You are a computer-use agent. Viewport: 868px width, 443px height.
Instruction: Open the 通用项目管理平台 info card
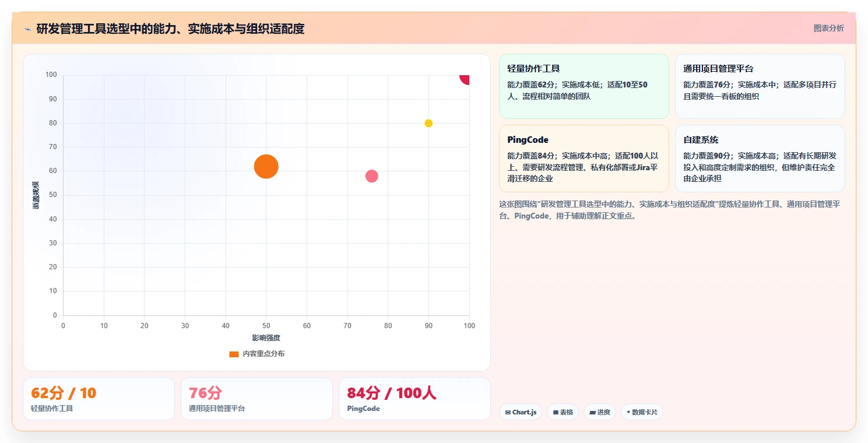(760, 86)
